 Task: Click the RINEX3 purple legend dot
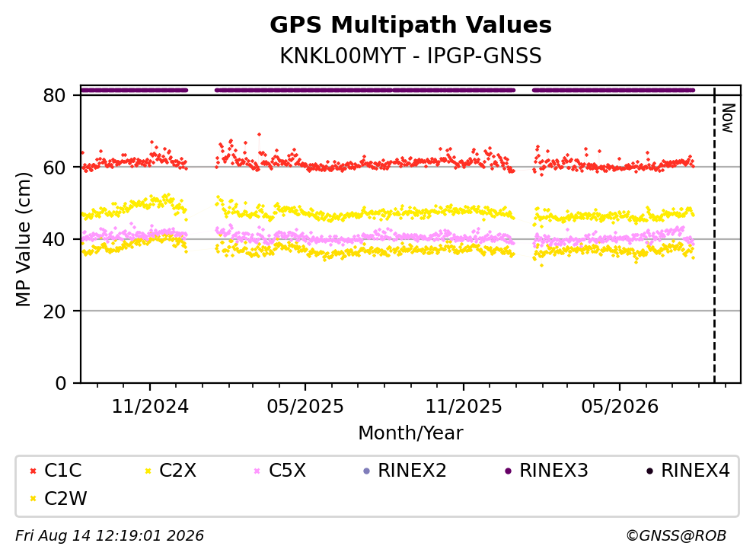[x=508, y=471]
